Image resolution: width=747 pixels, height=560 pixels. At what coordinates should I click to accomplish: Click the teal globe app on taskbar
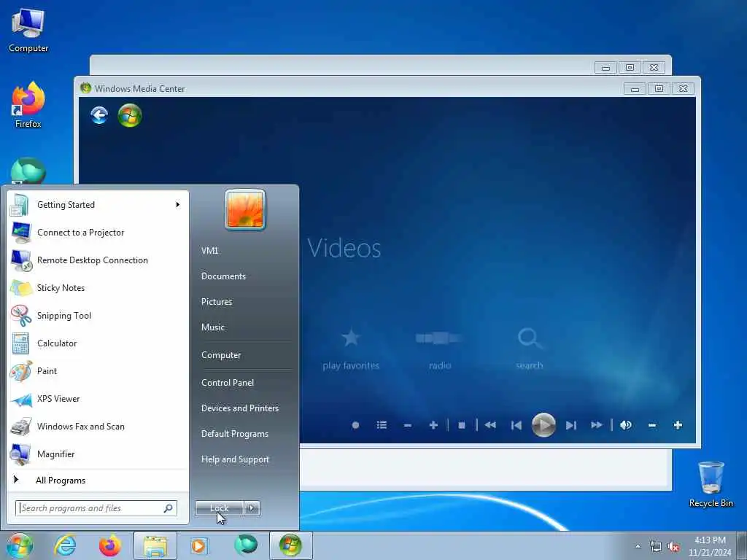coord(246,545)
